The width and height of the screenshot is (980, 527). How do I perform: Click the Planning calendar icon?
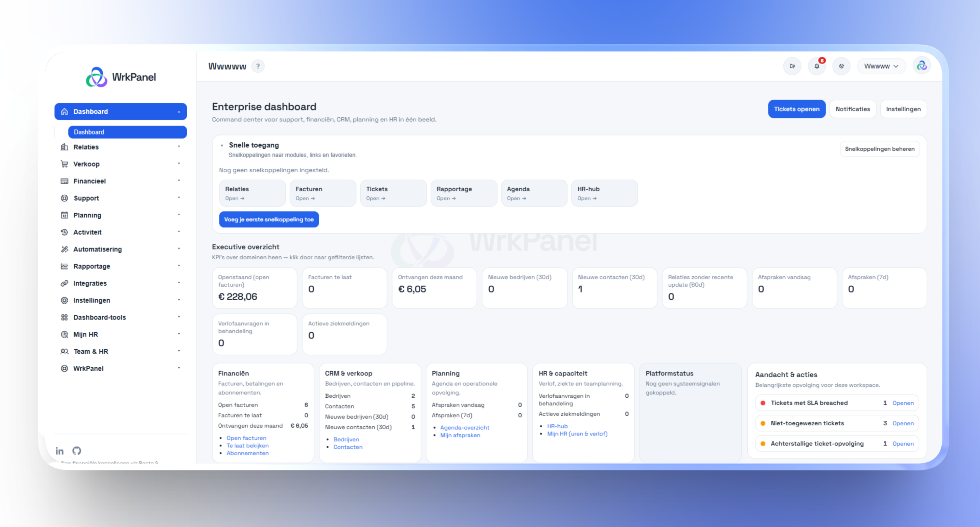[65, 215]
